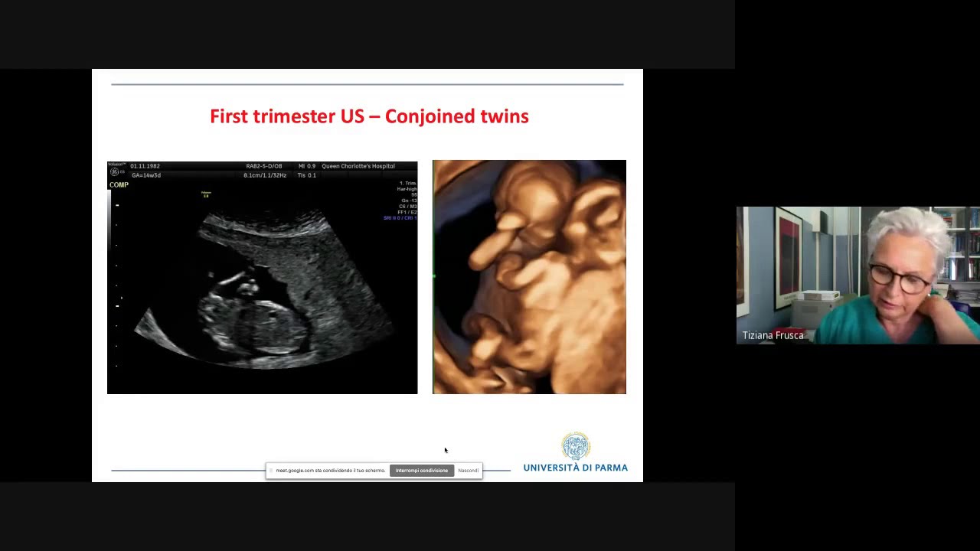This screenshot has height=551, width=980.
Task: Click the Università di Parma crest logo
Action: point(576,447)
